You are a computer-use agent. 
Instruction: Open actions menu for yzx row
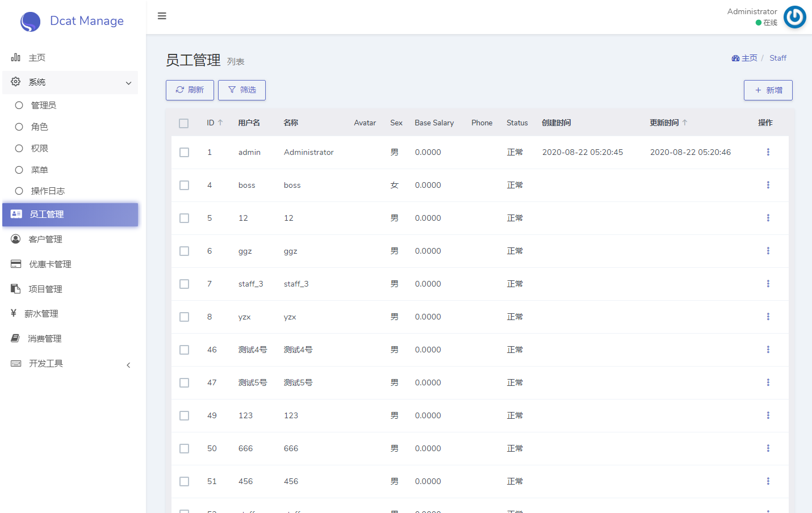(x=768, y=317)
